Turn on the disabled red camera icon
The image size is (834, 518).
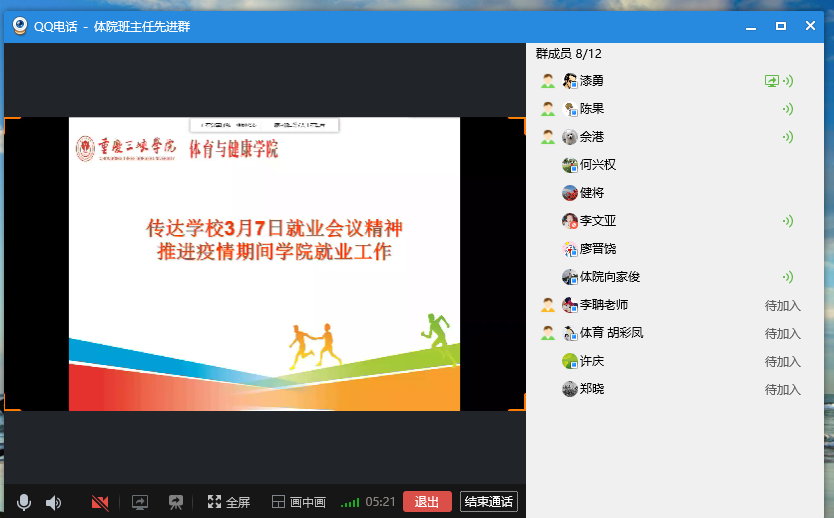click(x=99, y=502)
